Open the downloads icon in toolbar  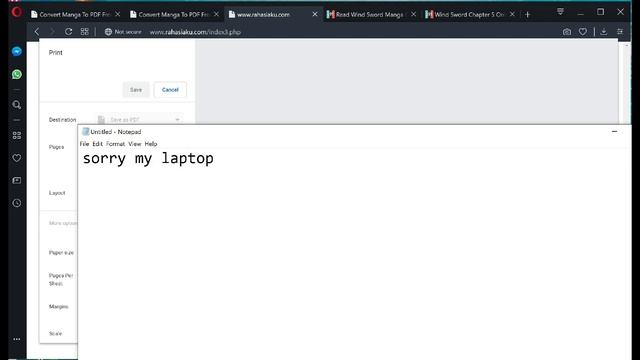pos(604,32)
